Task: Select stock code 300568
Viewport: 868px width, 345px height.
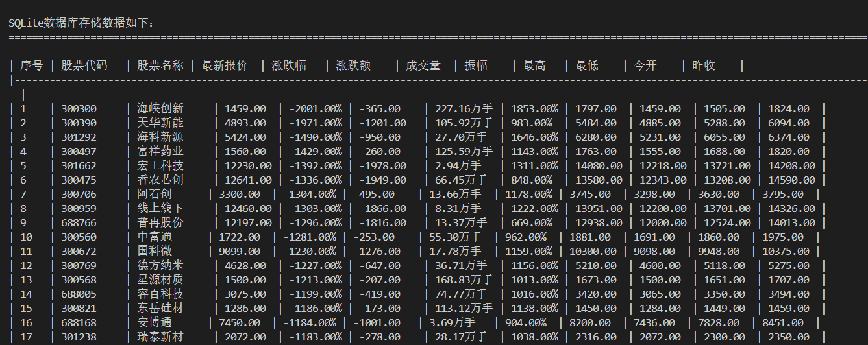Action: pos(79,280)
